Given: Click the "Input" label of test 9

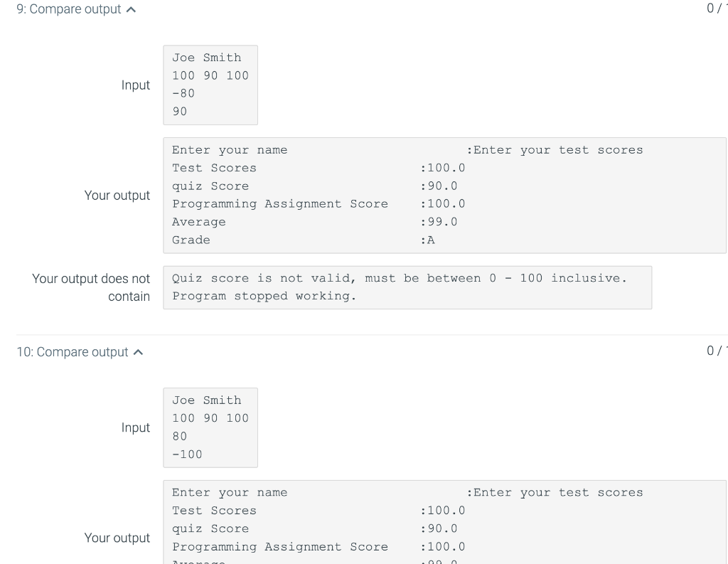Looking at the screenshot, I should 136,85.
